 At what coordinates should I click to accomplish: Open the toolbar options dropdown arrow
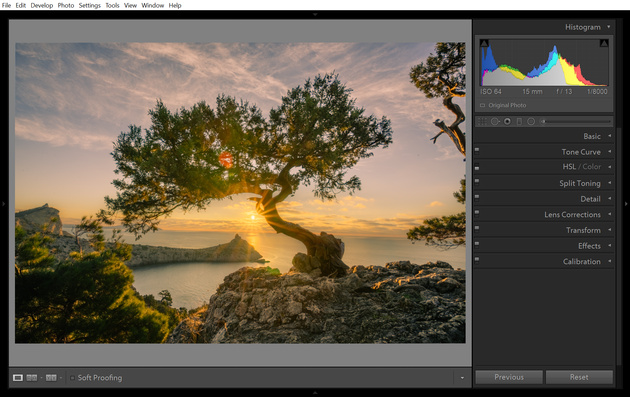click(x=462, y=378)
